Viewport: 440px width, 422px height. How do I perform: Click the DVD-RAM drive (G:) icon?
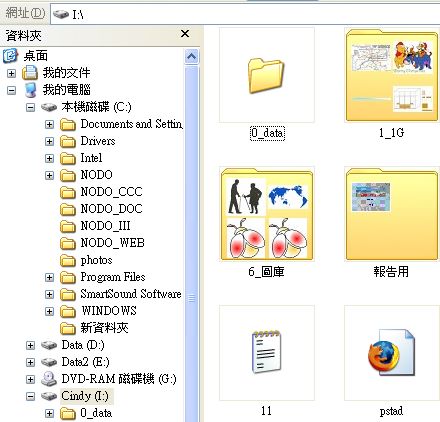click(x=49, y=379)
